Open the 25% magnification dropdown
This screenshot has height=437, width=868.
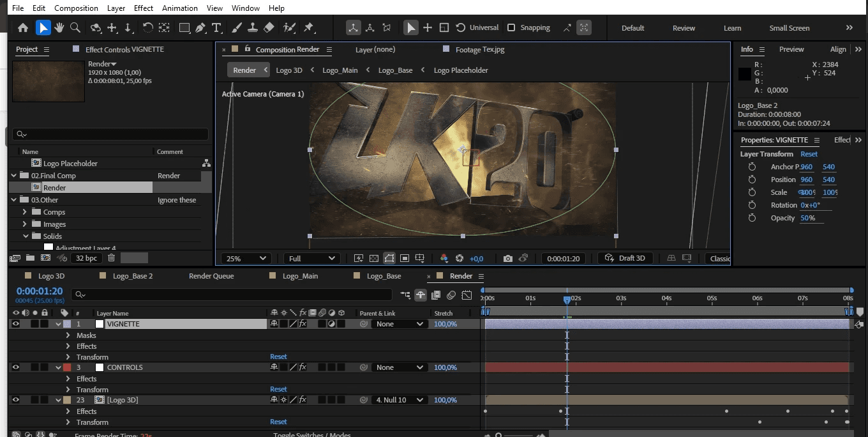point(246,258)
